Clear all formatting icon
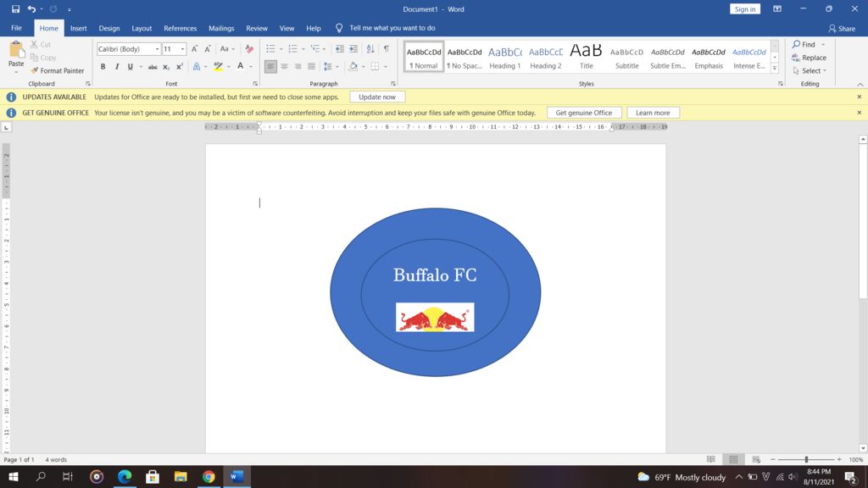868x488 pixels. click(249, 48)
